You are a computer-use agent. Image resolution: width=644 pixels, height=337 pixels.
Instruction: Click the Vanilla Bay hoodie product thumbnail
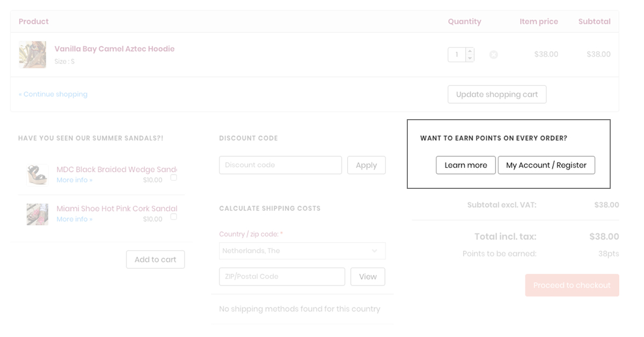point(32,54)
